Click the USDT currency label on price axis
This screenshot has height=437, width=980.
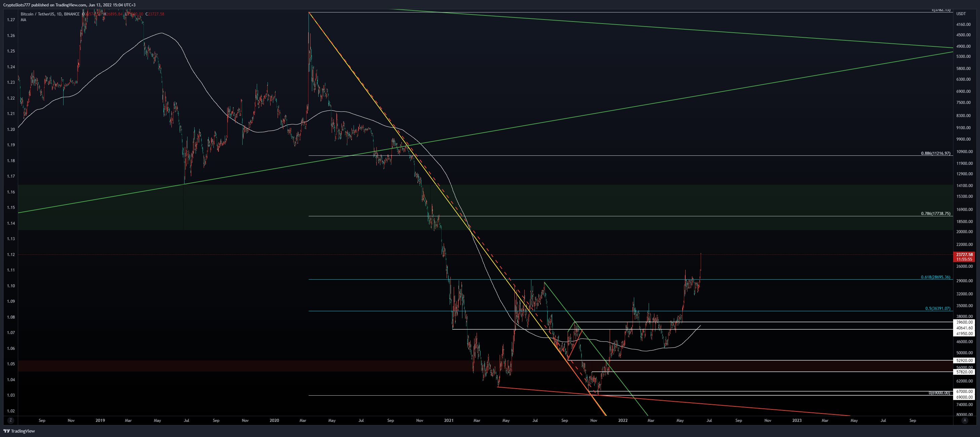(x=961, y=14)
